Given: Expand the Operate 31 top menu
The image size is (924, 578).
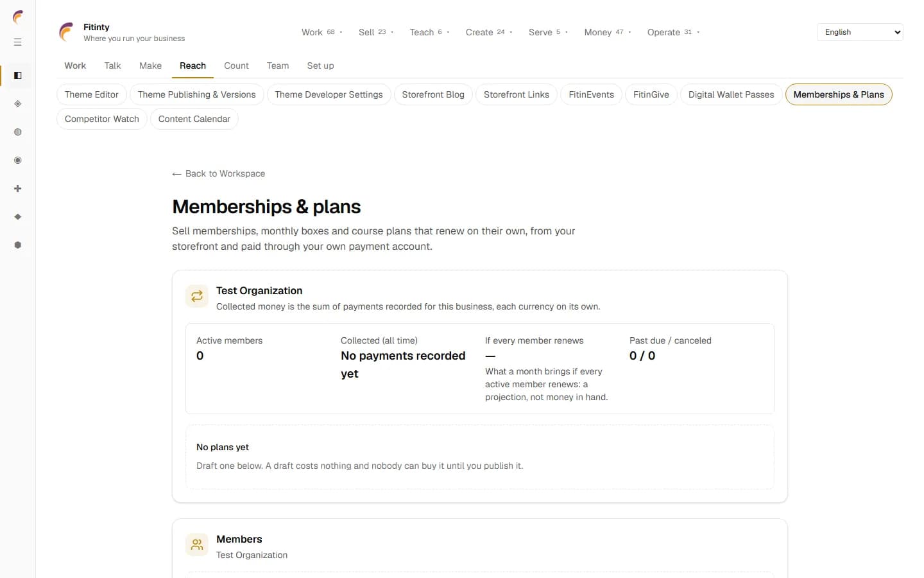Looking at the screenshot, I should 673,32.
